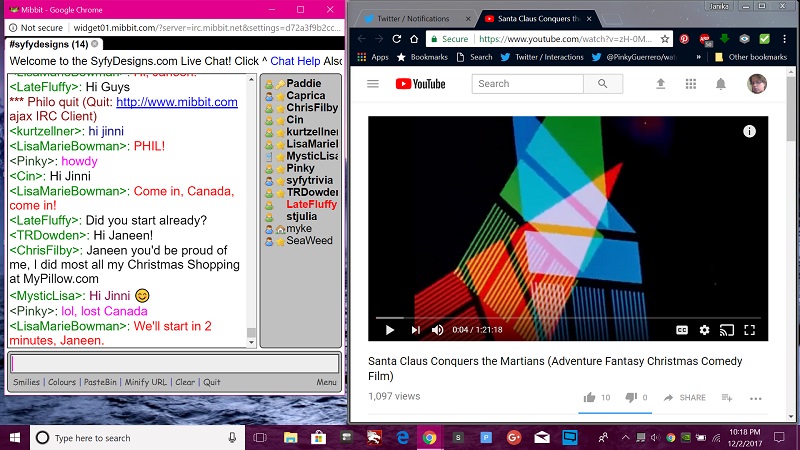
Task: Open the mibbit.com link in chat
Action: point(177,102)
